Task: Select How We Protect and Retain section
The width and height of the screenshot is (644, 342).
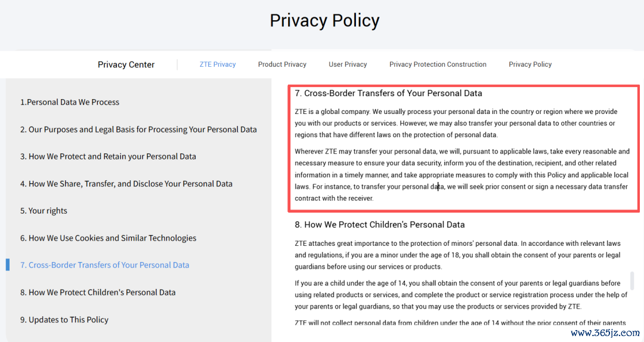Action: 108,156
